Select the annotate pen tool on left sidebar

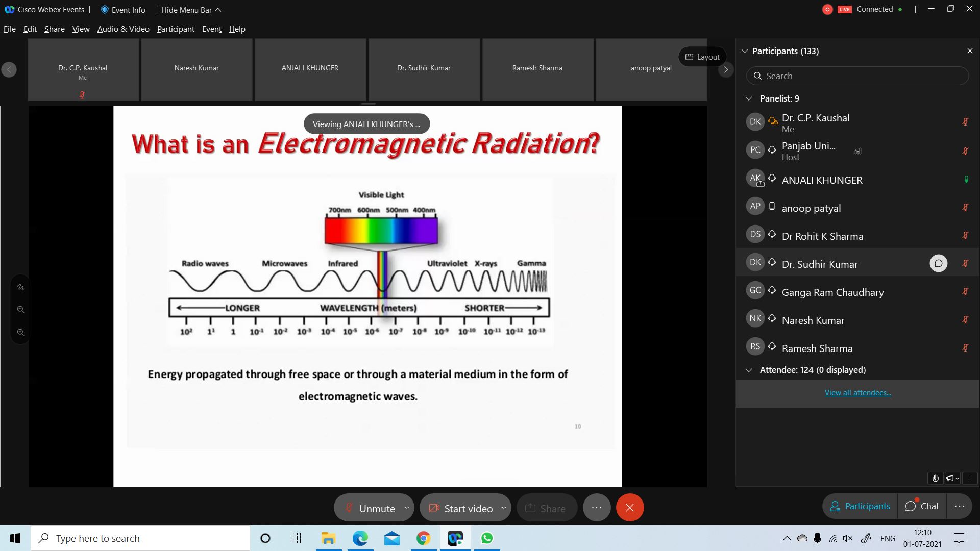point(20,287)
